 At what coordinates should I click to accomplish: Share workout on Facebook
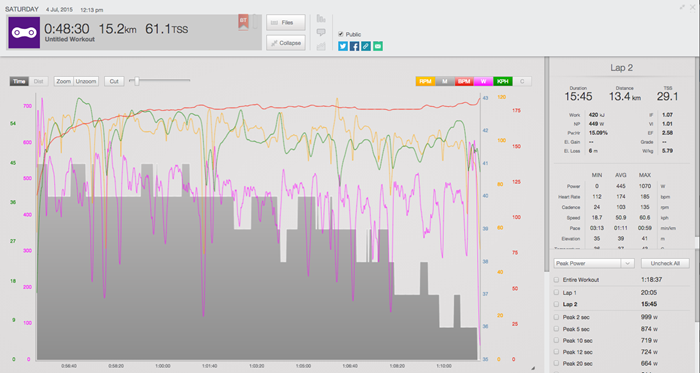coord(354,46)
